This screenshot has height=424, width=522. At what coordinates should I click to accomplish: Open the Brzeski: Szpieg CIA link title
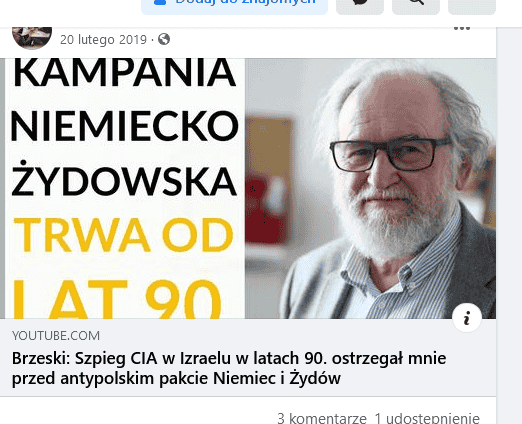coord(229,368)
